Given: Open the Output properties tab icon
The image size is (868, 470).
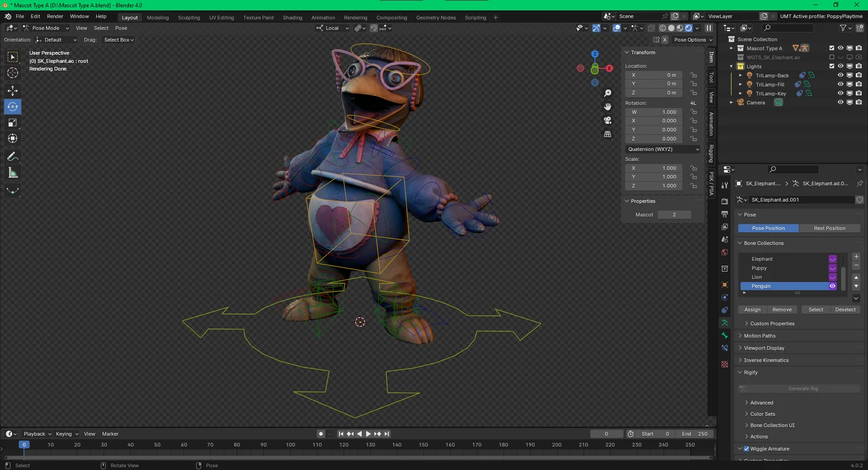Looking at the screenshot, I should 725,214.
